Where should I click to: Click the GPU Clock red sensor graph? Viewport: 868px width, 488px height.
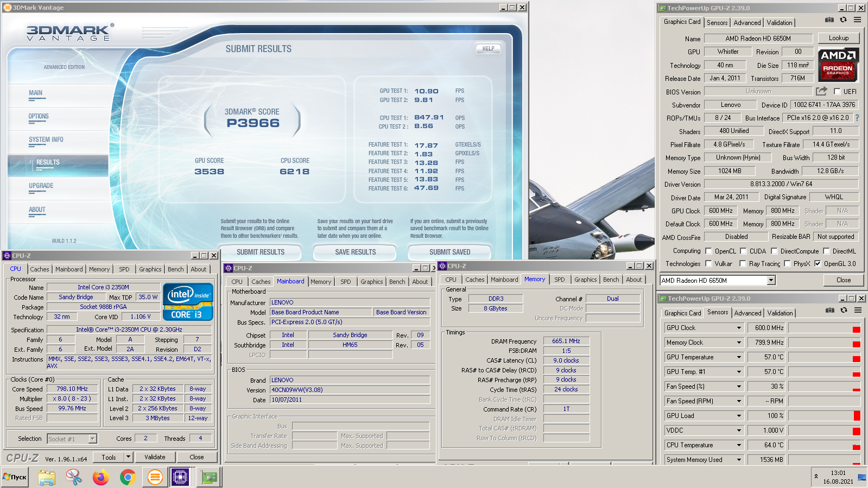coord(825,328)
